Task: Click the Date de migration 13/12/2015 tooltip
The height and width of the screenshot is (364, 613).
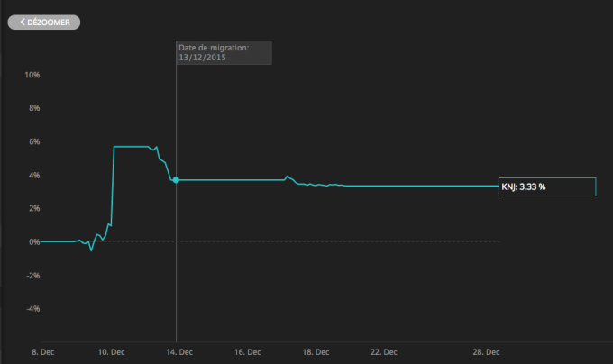Action: pos(224,53)
